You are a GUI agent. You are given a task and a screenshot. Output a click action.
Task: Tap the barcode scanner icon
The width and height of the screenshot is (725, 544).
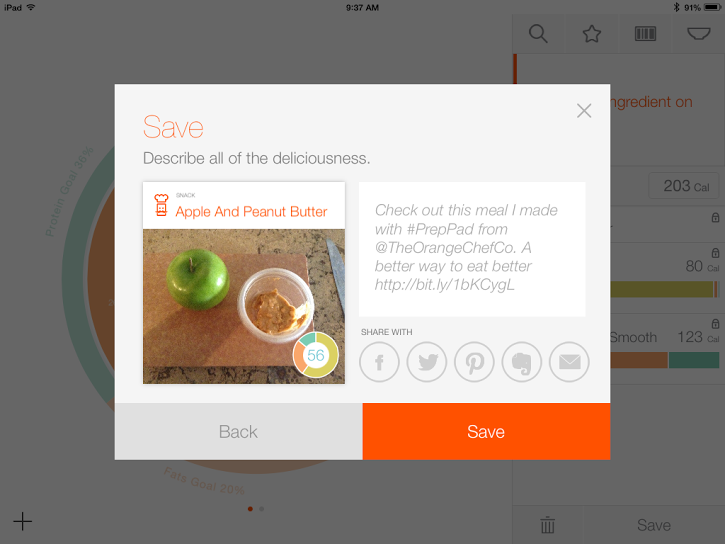point(645,34)
